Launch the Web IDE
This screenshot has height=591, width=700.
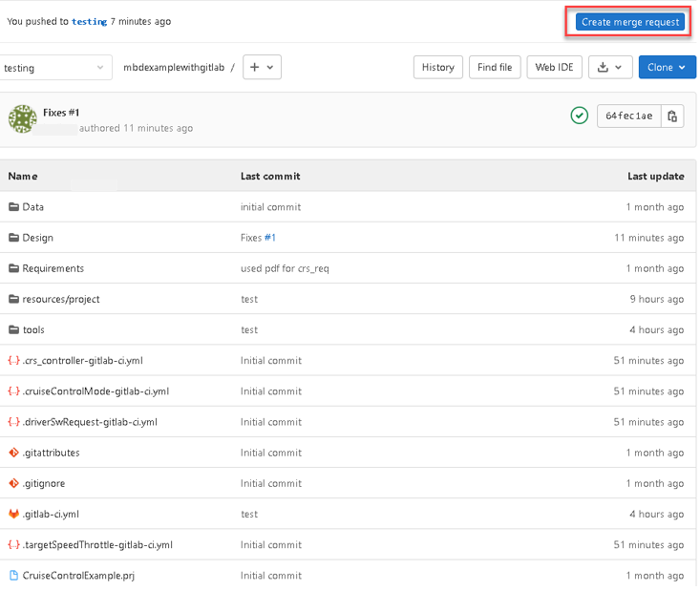pos(554,68)
